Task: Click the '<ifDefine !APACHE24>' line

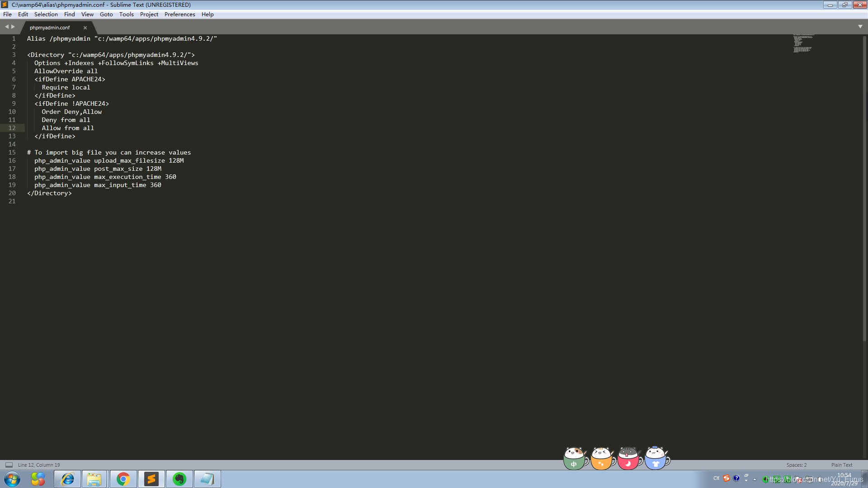Action: [x=71, y=103]
